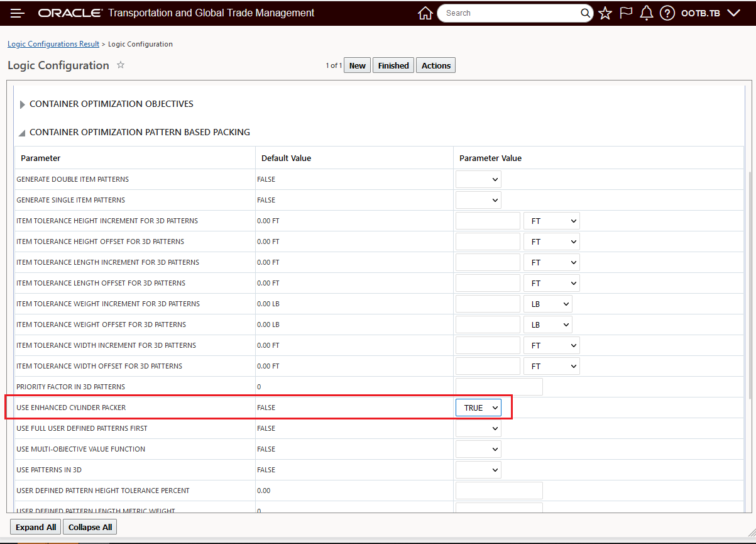This screenshot has width=756, height=544.
Task: Select PRIORITY FACTOR IN 3D PATTERNS label
Action: click(x=70, y=387)
